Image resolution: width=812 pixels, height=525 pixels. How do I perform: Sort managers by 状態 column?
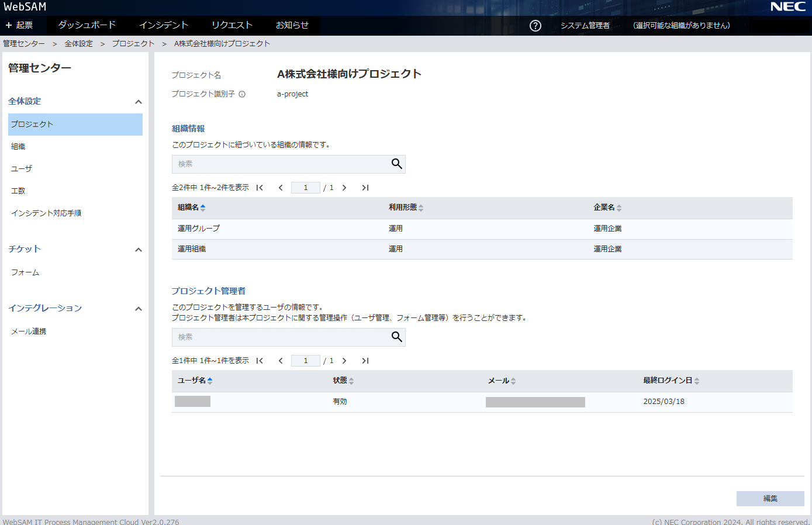(343, 381)
